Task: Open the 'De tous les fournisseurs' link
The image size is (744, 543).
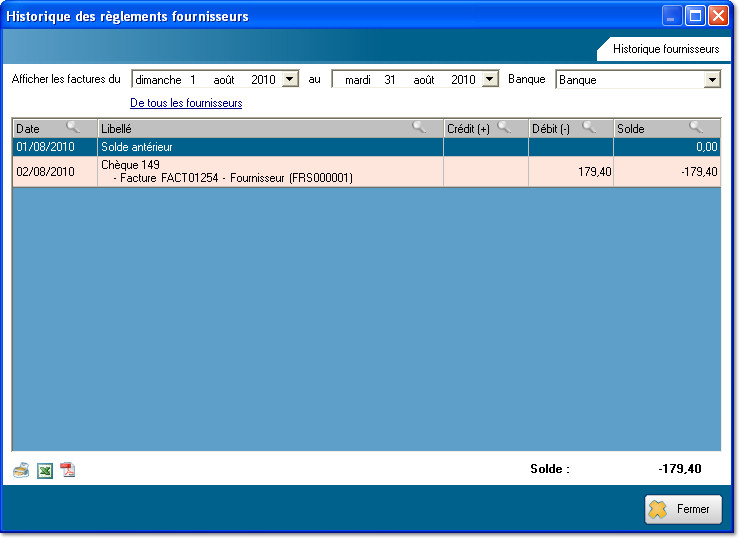Action: point(186,103)
